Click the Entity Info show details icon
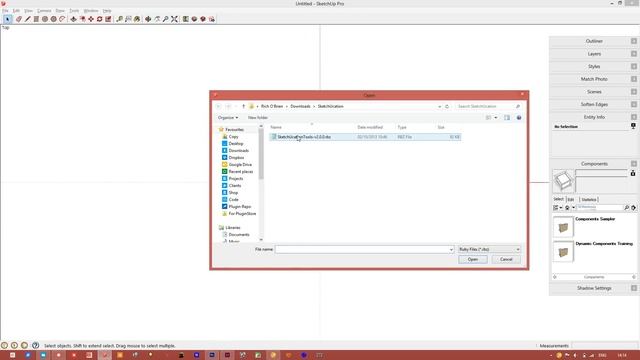The width and height of the screenshot is (640, 360). (633, 127)
